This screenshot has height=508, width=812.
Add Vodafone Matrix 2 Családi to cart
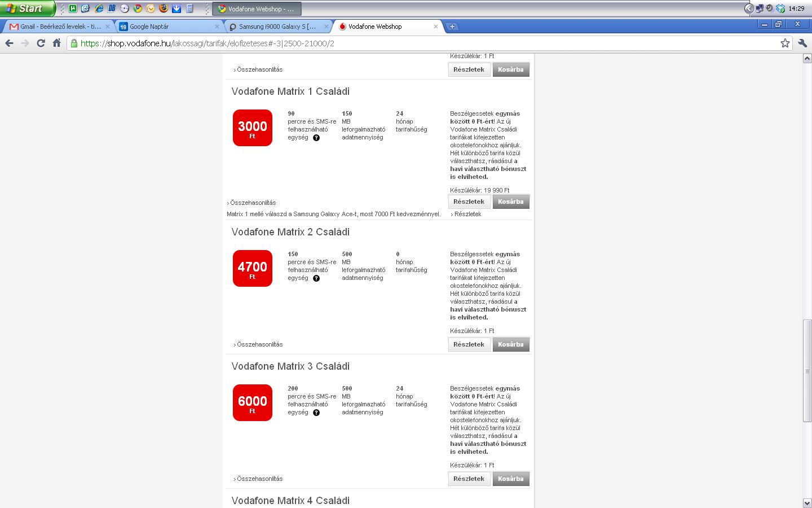coord(511,344)
